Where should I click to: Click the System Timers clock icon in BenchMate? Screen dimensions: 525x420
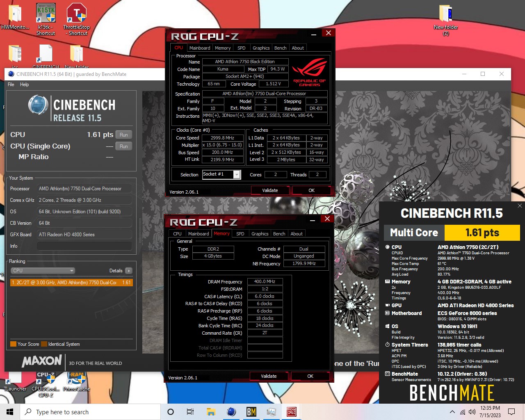point(387,345)
